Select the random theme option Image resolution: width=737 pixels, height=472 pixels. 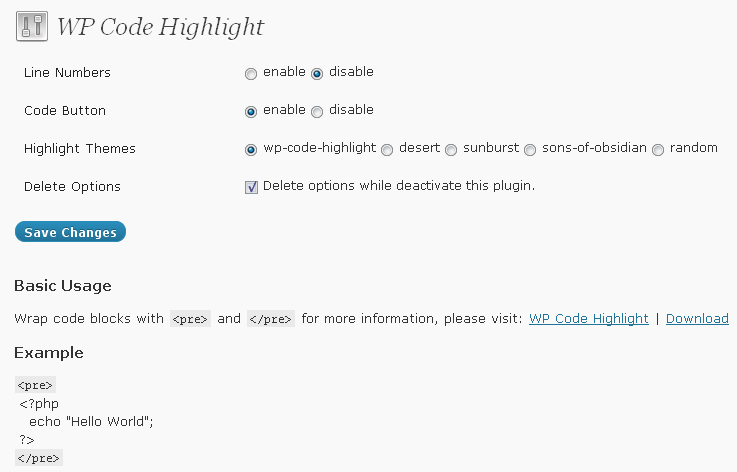point(658,150)
